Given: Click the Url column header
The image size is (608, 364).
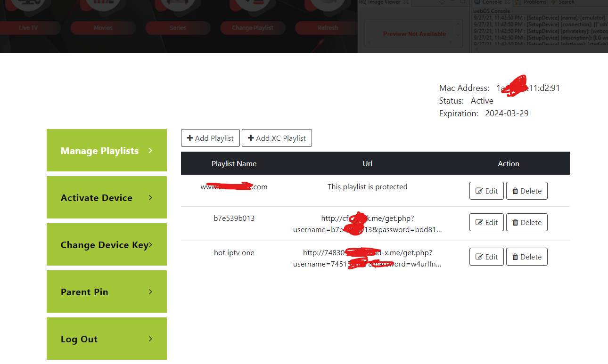Looking at the screenshot, I should click(368, 163).
